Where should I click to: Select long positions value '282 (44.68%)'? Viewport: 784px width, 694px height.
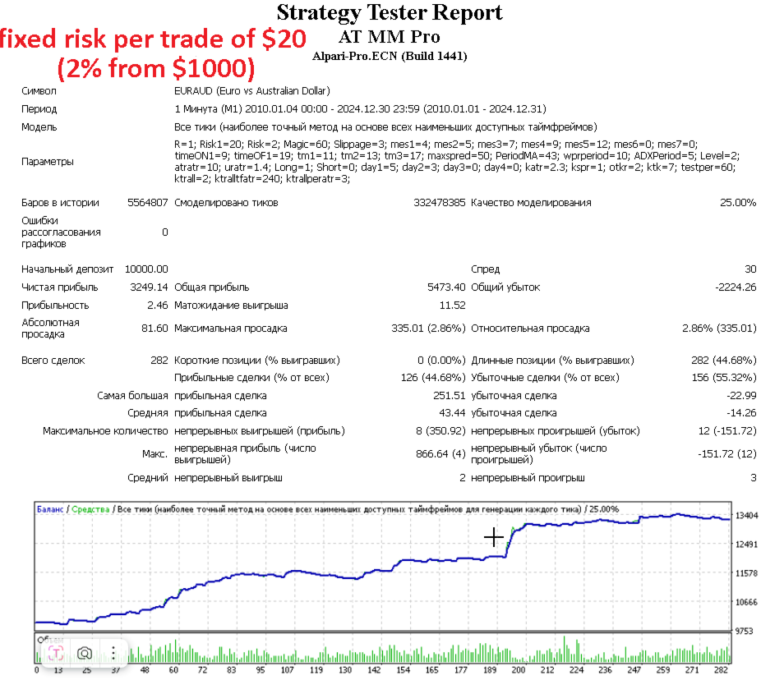point(723,361)
